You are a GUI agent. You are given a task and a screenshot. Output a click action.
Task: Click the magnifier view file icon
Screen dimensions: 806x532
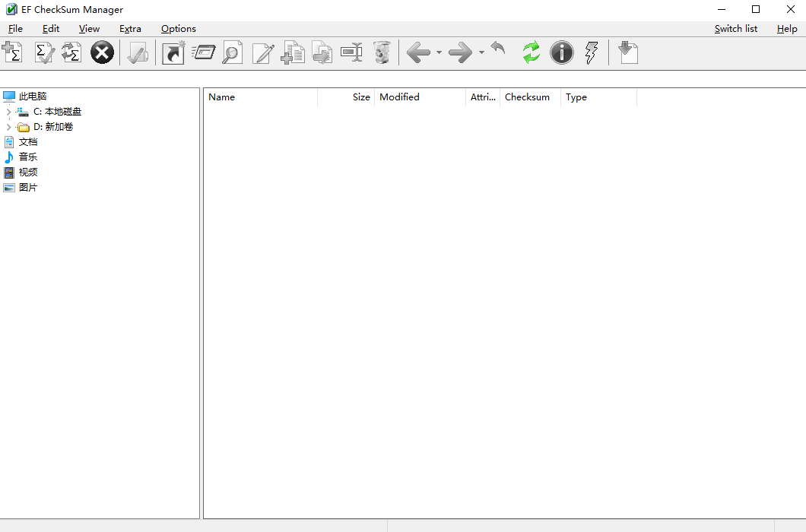[232, 52]
